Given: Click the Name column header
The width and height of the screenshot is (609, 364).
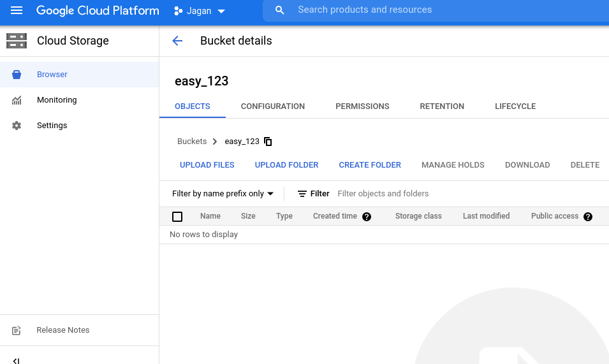Looking at the screenshot, I should point(210,216).
